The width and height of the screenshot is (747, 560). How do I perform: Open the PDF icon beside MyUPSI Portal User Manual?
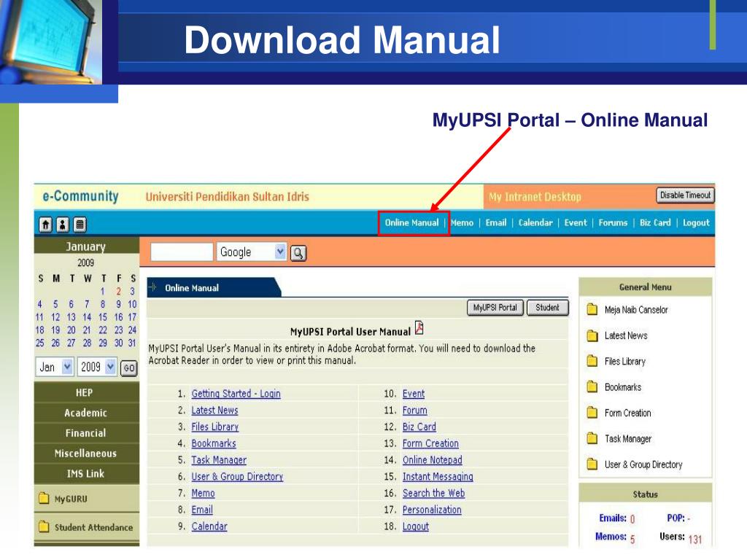419,327
